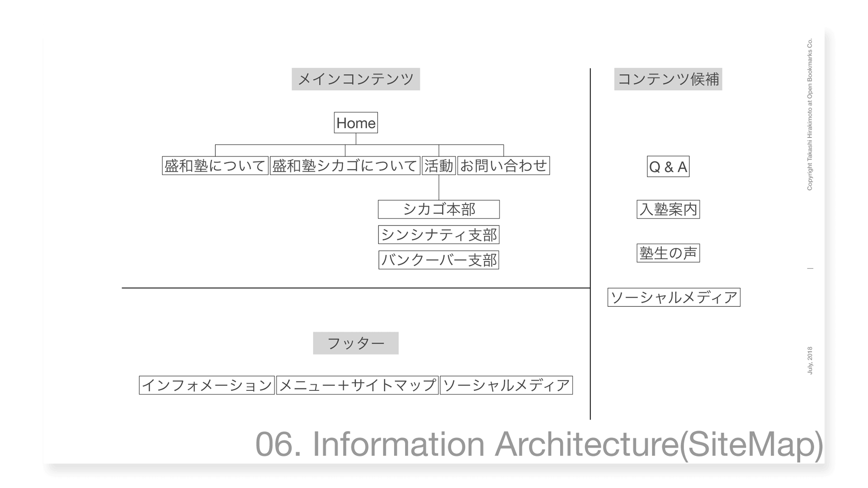The height and width of the screenshot is (488, 868).
Task: Select バンクーバー支部 branch node
Action: point(438,259)
